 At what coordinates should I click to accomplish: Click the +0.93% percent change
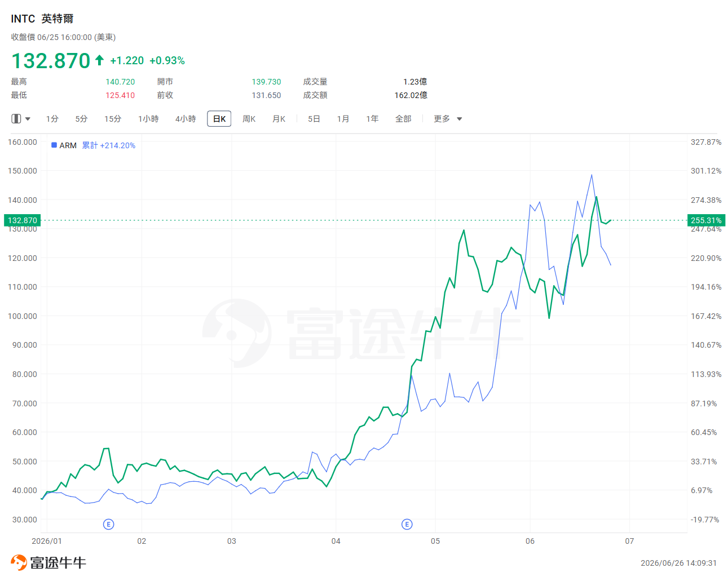[x=167, y=60]
